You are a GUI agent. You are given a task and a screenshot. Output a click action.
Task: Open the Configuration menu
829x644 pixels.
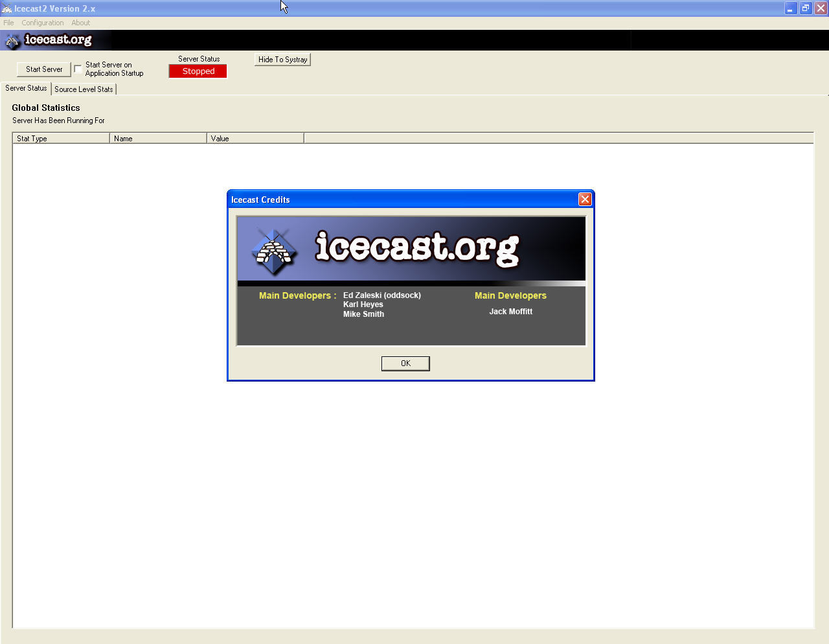(x=43, y=23)
